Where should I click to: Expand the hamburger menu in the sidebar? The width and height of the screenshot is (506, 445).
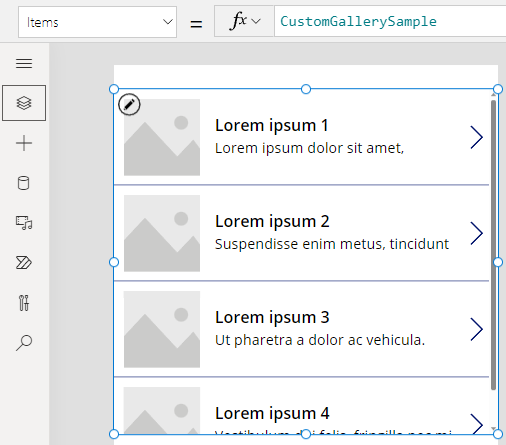click(x=24, y=63)
